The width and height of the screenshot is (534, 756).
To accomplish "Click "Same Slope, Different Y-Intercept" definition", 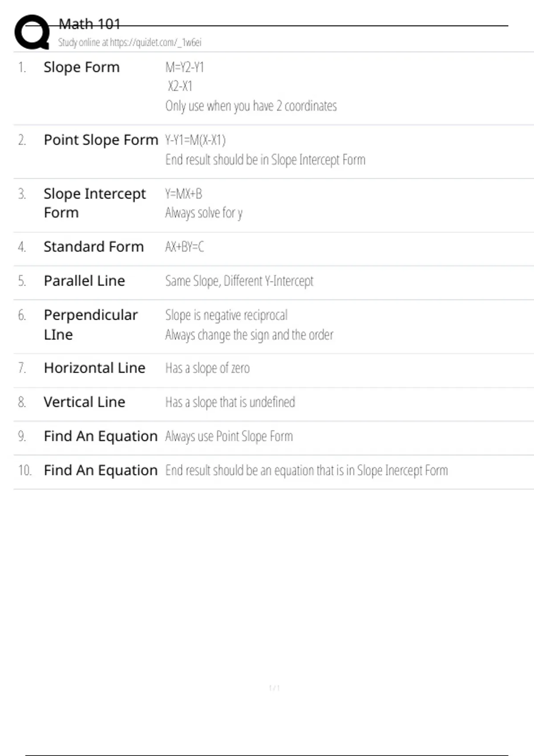I will click(x=239, y=281).
